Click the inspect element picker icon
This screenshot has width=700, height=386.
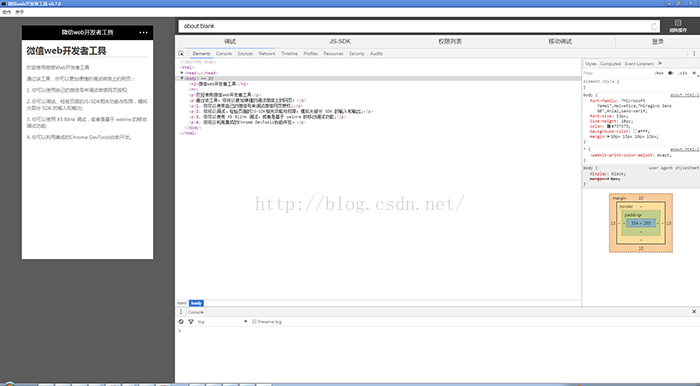(181, 53)
